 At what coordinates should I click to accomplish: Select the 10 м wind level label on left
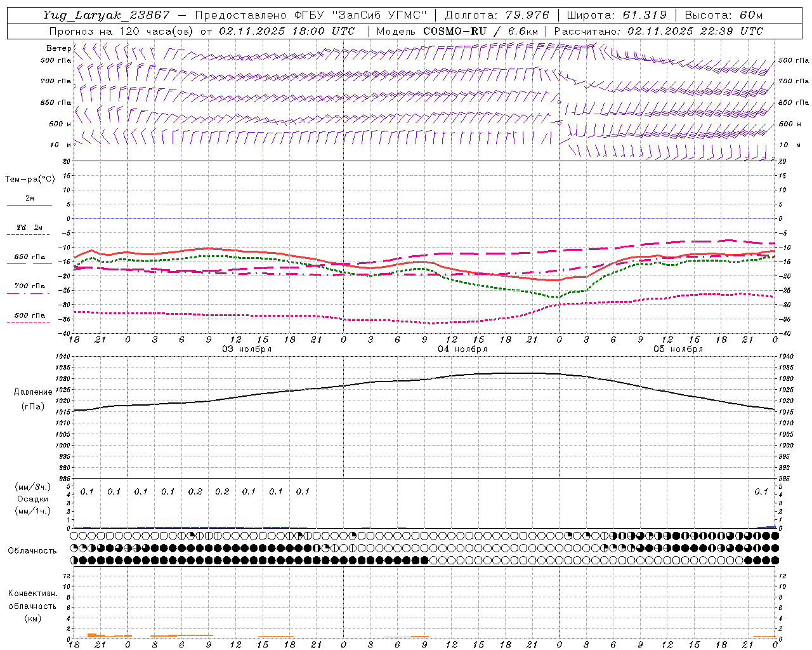(61, 145)
